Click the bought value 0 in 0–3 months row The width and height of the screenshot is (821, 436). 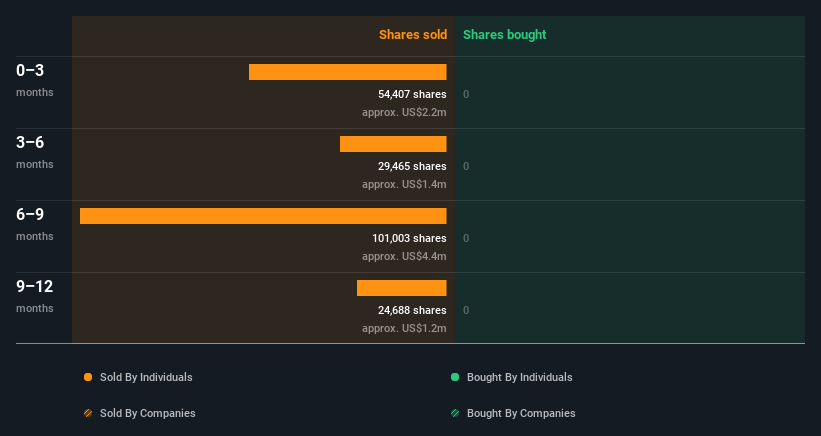[x=466, y=94]
